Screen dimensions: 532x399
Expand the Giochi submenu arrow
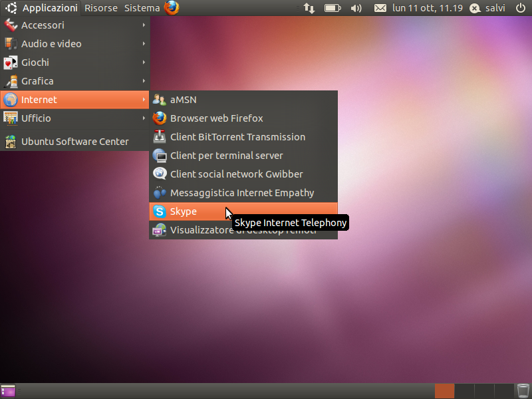tap(144, 63)
